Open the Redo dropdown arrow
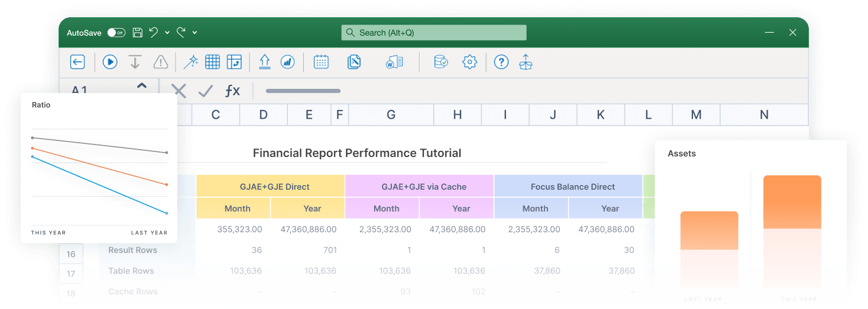Viewport: 868px width, 309px height. tap(194, 33)
